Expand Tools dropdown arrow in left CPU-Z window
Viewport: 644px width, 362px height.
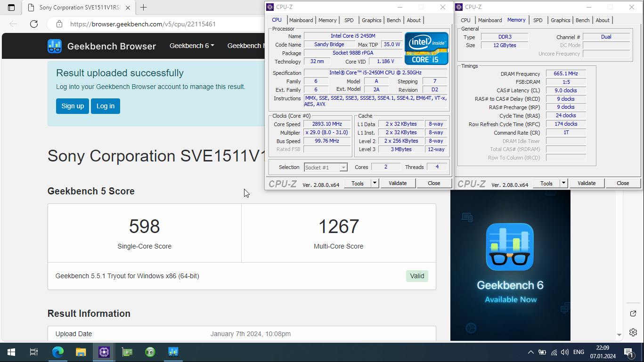[375, 183]
